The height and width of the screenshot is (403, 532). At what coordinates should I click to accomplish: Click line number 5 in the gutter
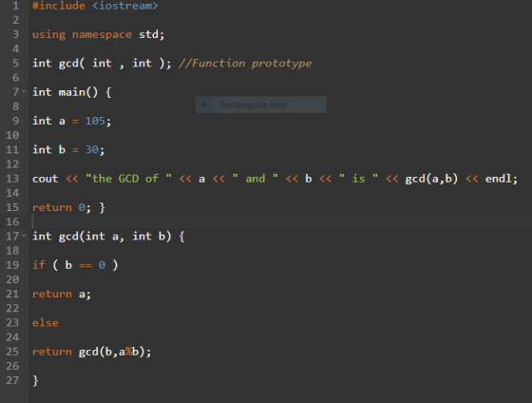tap(15, 64)
